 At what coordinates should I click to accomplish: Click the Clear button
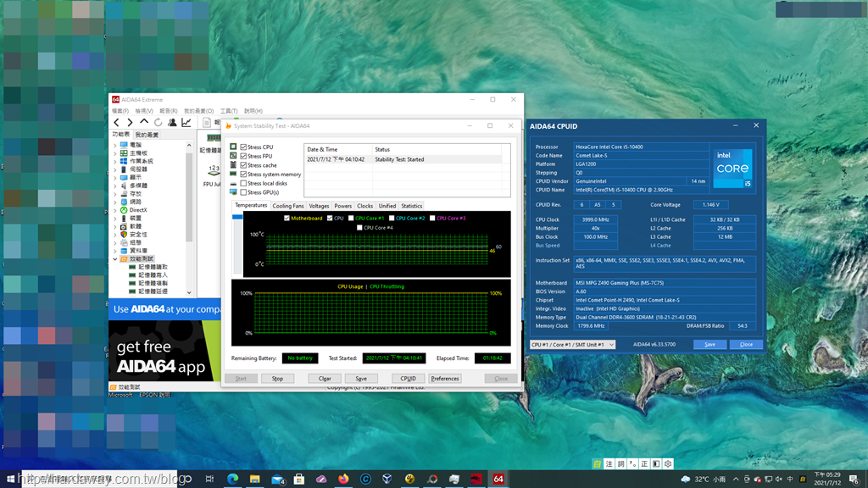(325, 379)
